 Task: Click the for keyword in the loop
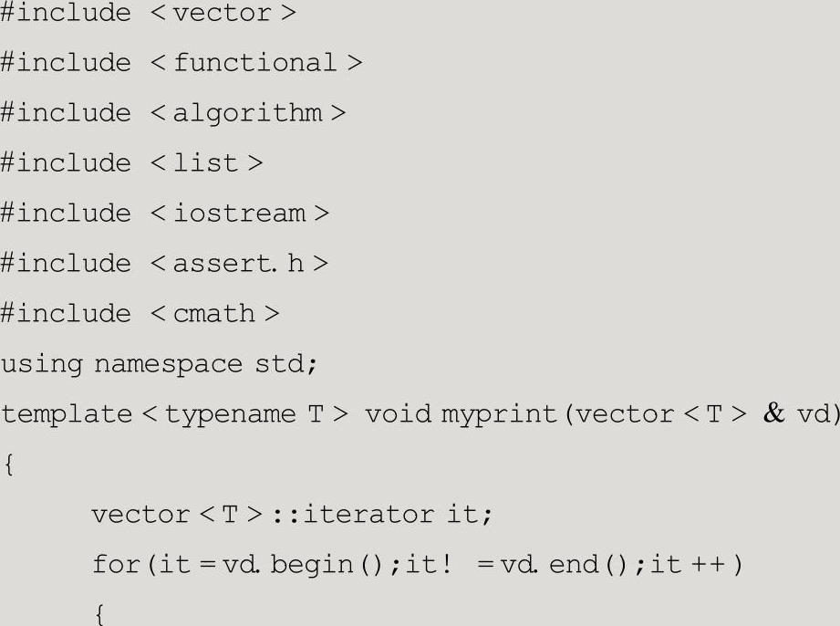116,565
